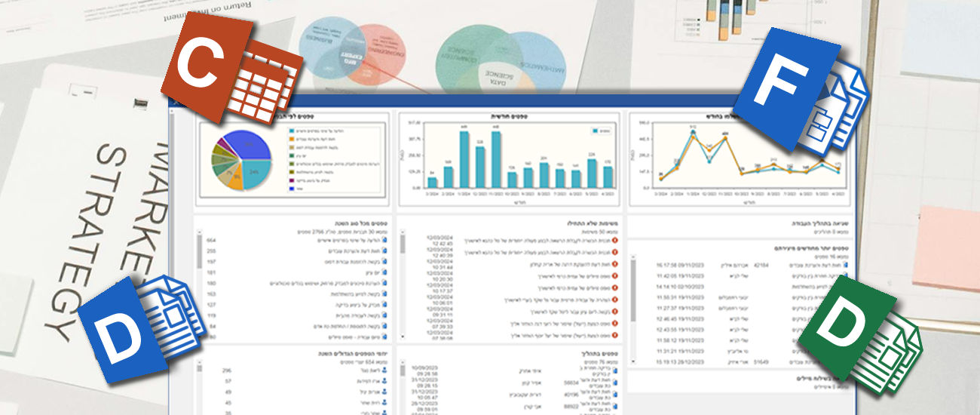Click red status icon on the 12:42:45 task

(615, 241)
